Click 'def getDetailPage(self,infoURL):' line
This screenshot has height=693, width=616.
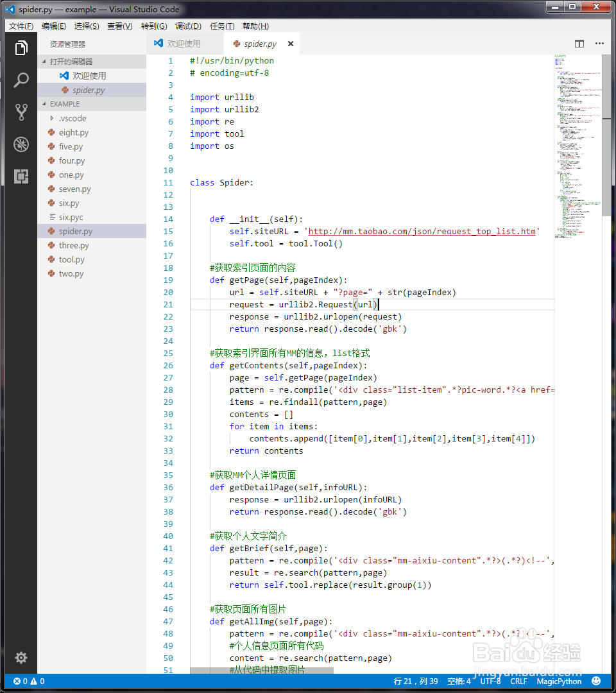(289, 487)
